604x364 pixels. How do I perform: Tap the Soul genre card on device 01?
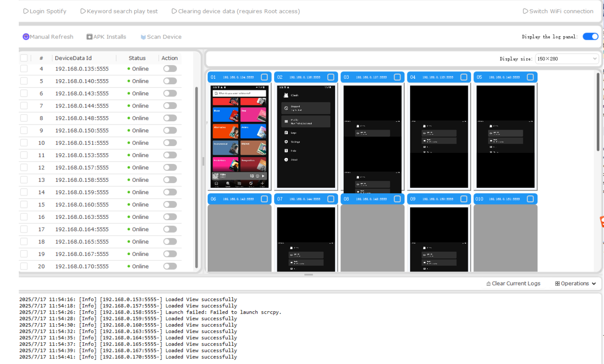pos(253,114)
